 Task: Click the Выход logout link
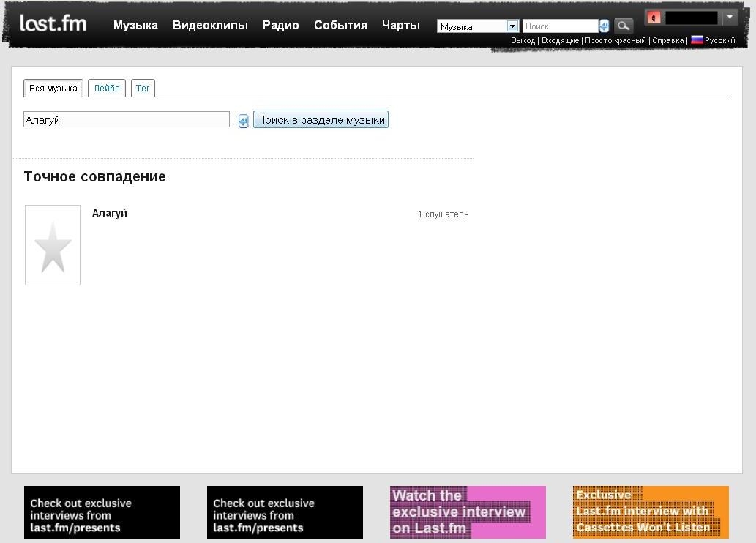523,41
